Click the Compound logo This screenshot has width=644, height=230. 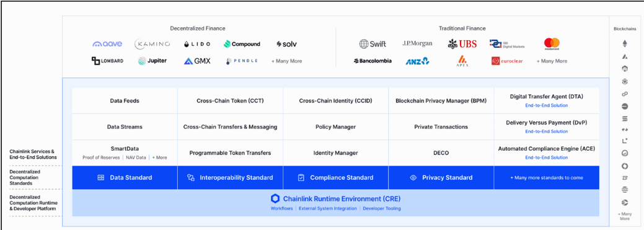click(242, 44)
